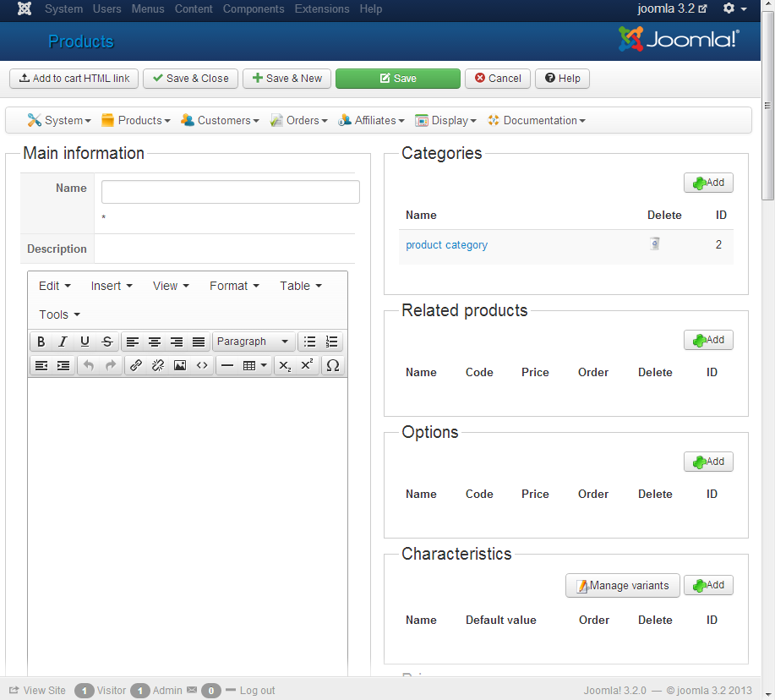This screenshot has height=700, width=775.
Task: Click the bullet list icon
Action: click(x=310, y=342)
